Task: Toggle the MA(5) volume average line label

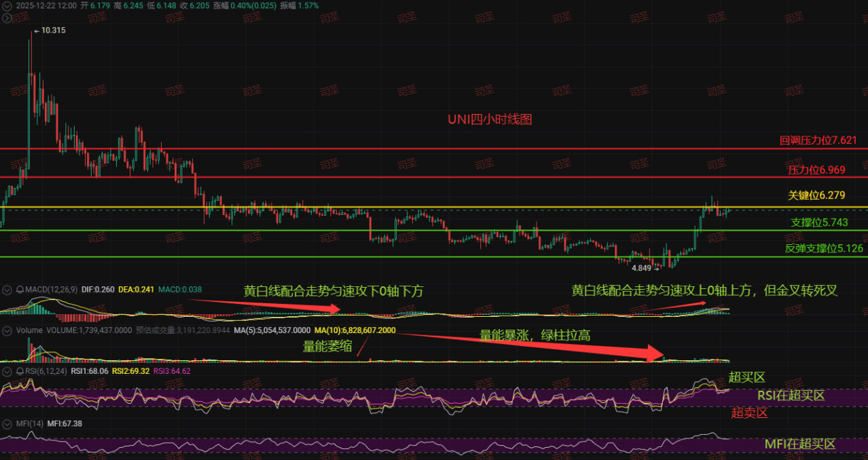Action: tap(272, 330)
